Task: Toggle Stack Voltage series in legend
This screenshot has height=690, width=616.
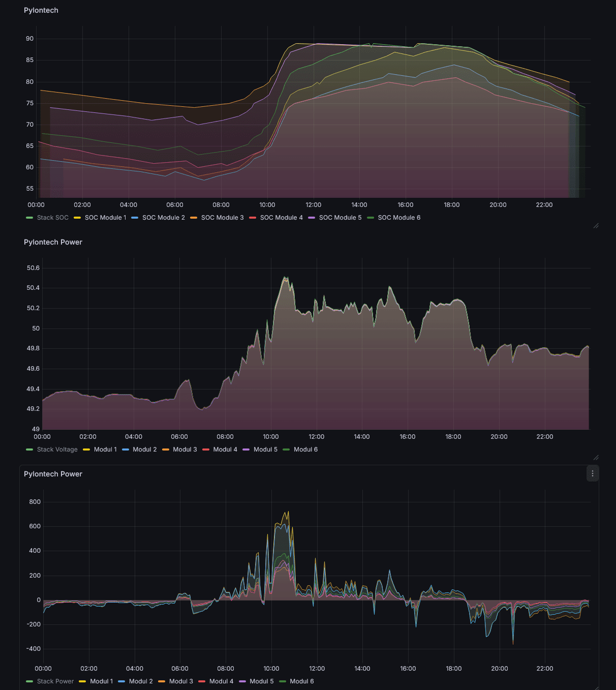Action: tap(57, 449)
